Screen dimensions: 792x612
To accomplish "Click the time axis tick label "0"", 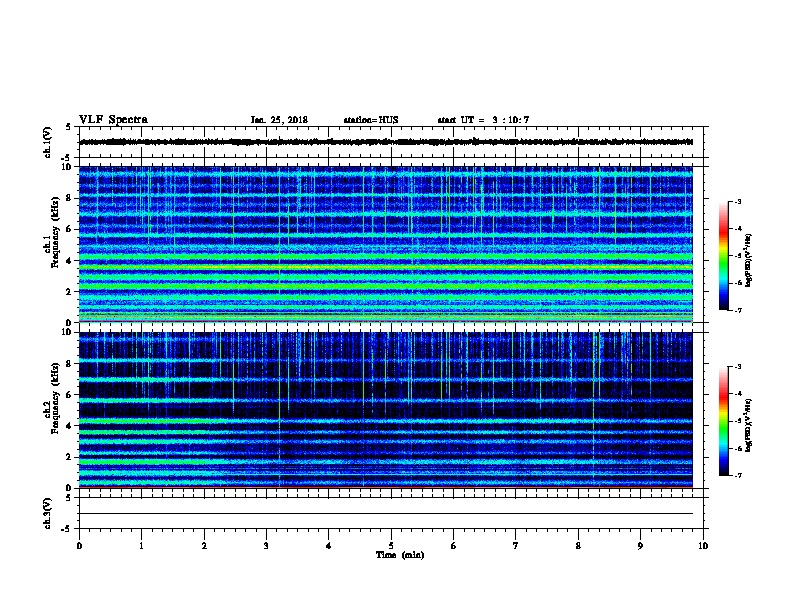I will pos(79,546).
